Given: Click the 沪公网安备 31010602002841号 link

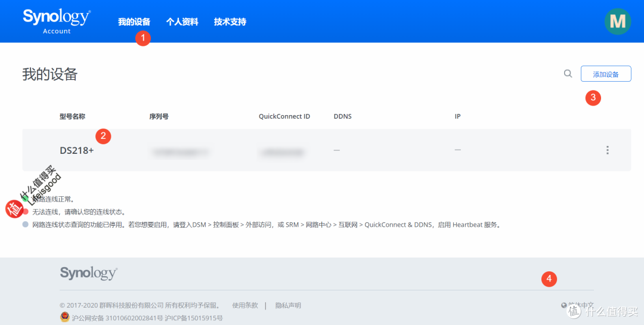Looking at the screenshot, I should click(117, 318).
